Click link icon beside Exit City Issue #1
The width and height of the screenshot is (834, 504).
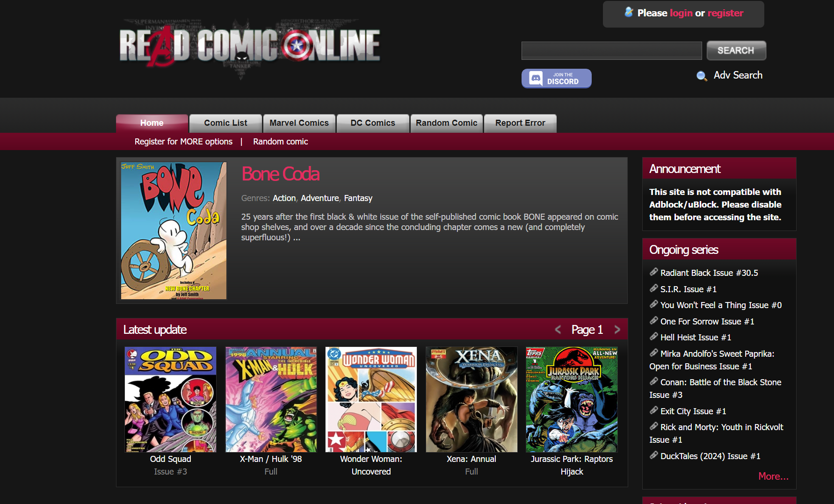tap(654, 410)
